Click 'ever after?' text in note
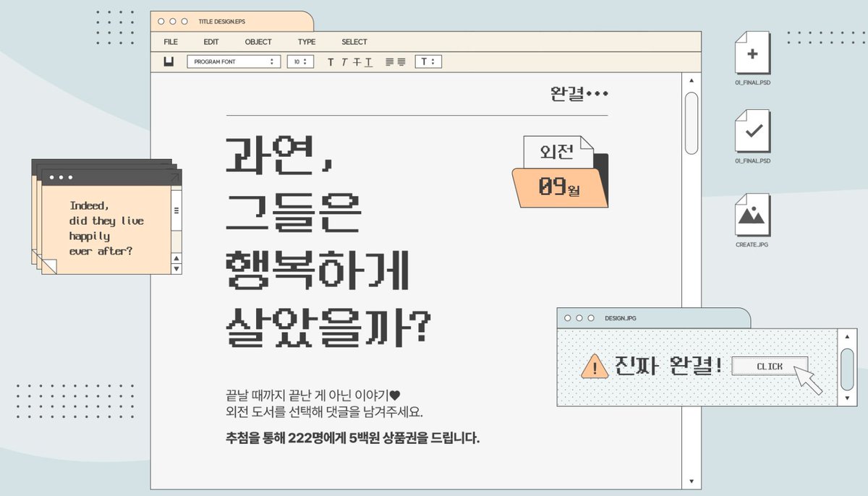 (101, 252)
